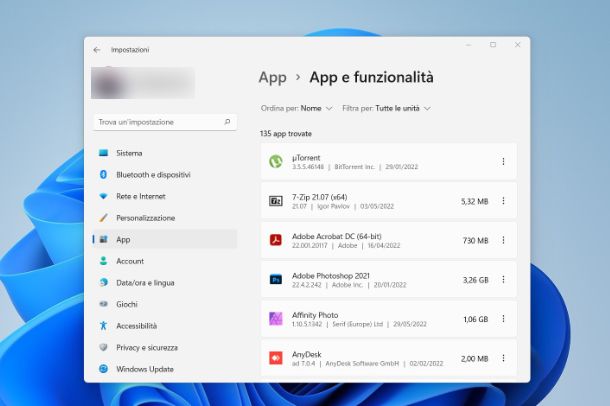Image resolution: width=610 pixels, height=406 pixels.
Task: Click the 5,32 MB size value
Action: (x=474, y=201)
